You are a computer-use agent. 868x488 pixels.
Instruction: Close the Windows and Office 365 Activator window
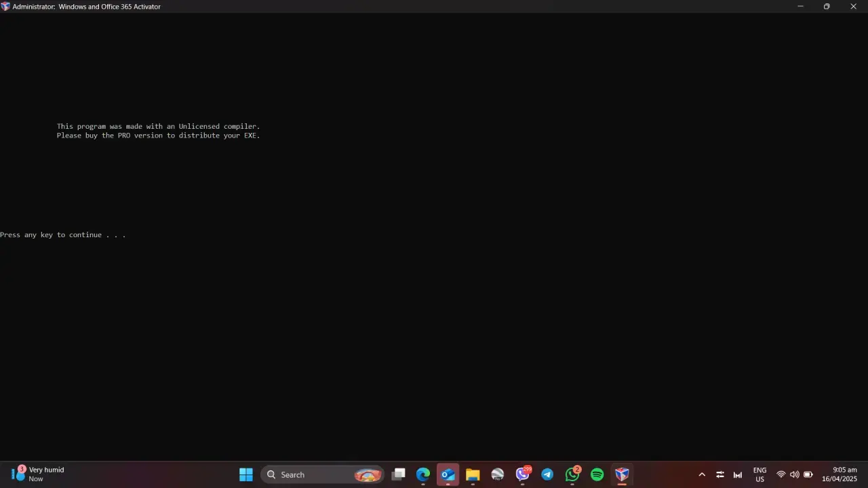click(853, 6)
